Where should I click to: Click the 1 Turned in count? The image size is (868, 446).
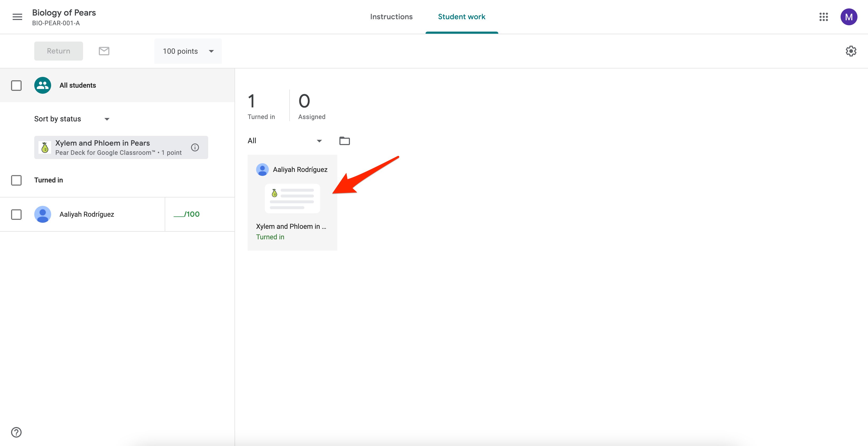click(x=261, y=106)
